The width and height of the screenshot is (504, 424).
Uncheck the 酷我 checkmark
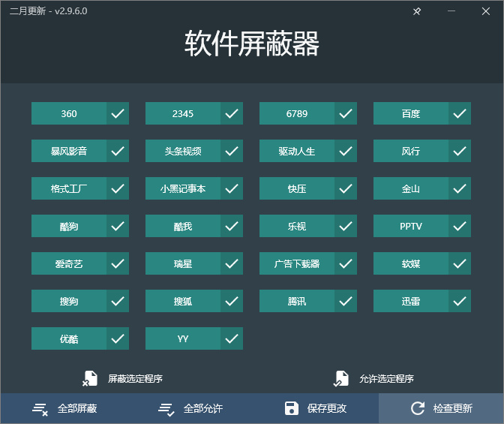(232, 226)
